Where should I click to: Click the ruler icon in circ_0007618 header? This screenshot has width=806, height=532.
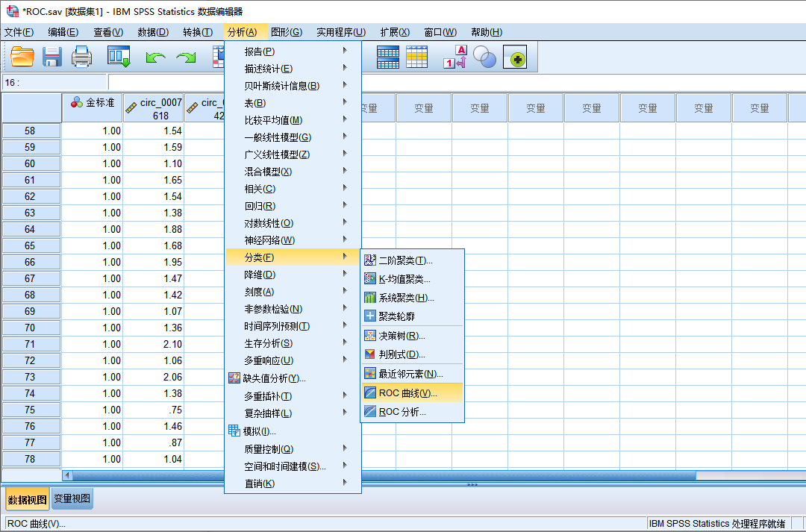(131, 108)
